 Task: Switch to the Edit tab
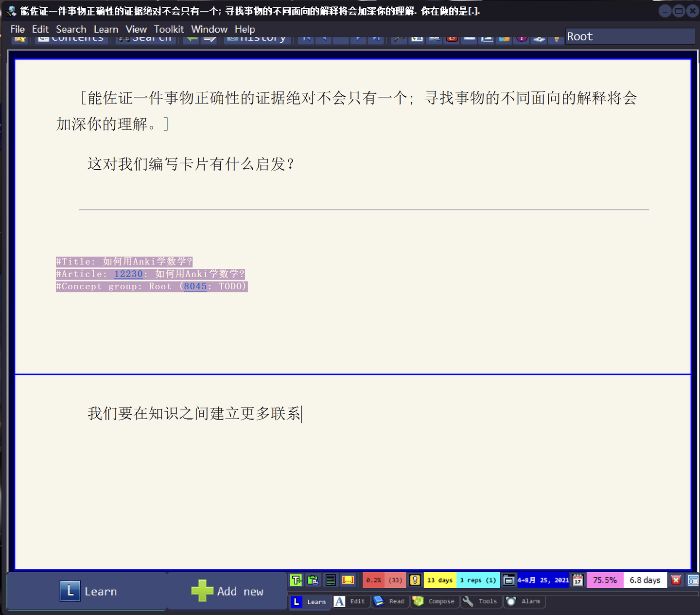click(351, 601)
